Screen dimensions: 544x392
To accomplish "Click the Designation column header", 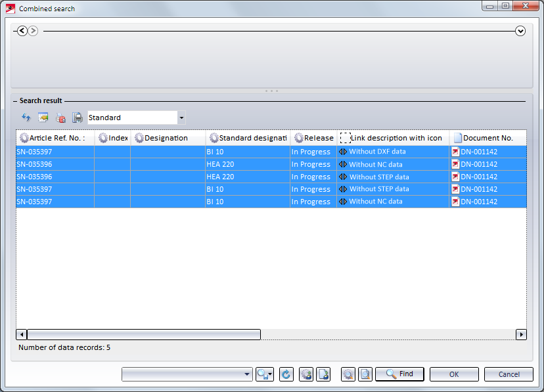I will pyautogui.click(x=168, y=138).
